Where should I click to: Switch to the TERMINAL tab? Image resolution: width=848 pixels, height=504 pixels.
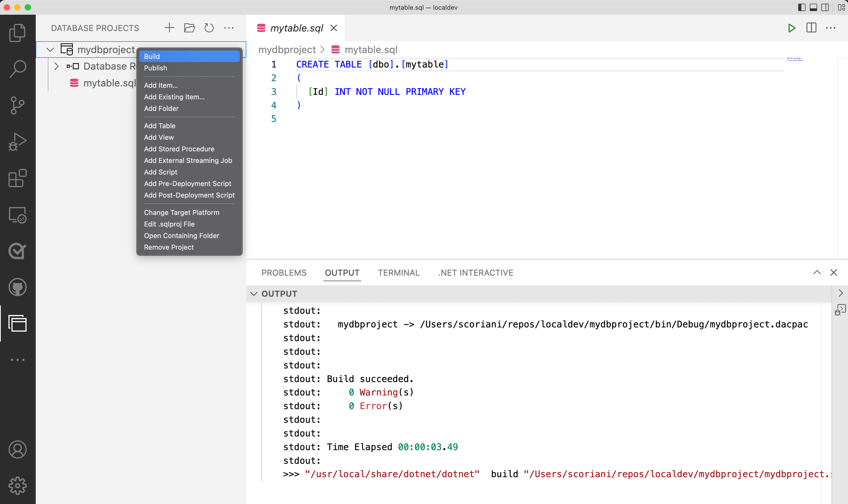pos(399,272)
